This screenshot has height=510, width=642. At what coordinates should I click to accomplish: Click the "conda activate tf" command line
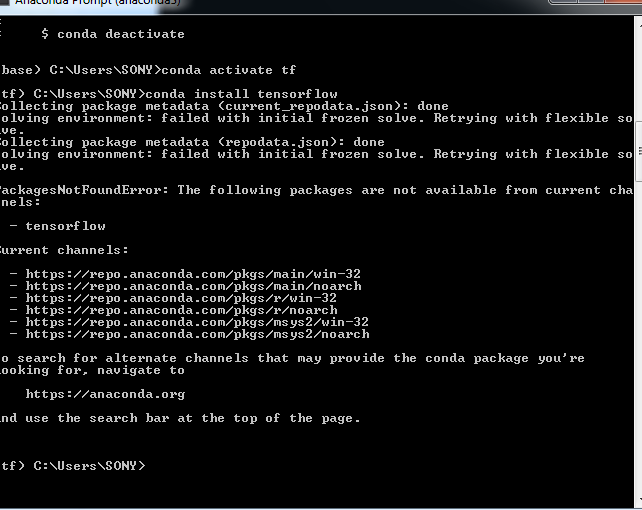click(229, 70)
